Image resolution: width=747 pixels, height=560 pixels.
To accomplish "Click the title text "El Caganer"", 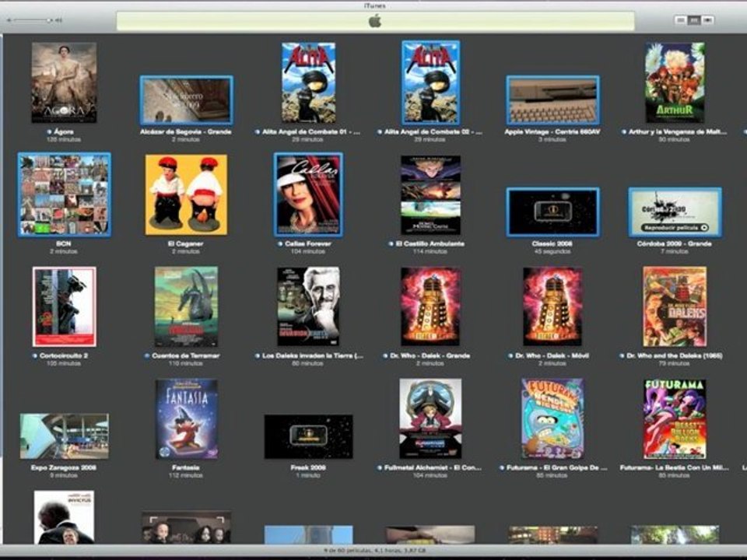I will (x=186, y=243).
